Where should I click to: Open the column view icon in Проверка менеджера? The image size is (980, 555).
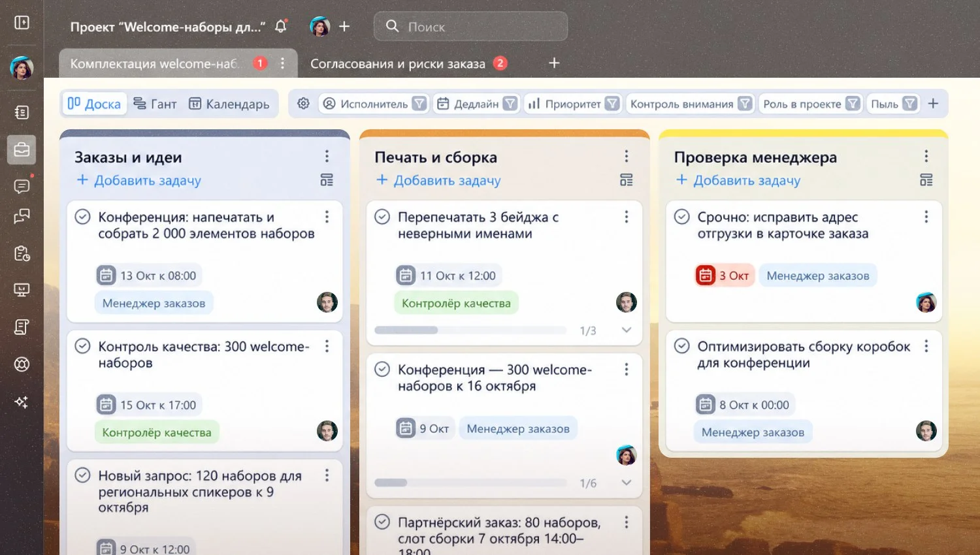926,180
